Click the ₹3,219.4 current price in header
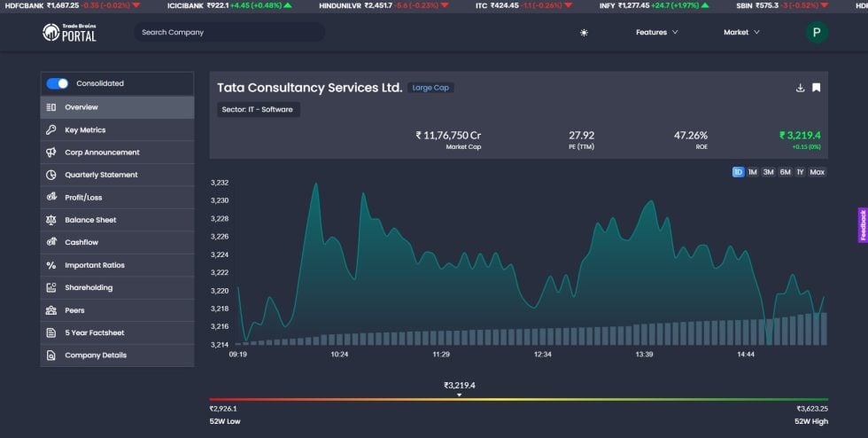This screenshot has width=868, height=438. (800, 136)
